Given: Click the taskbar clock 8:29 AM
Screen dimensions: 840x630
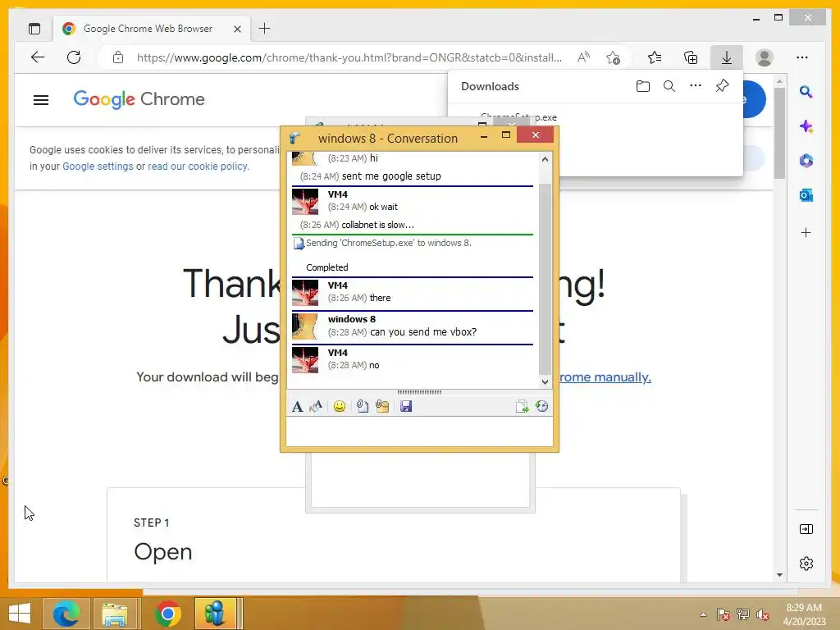Looking at the screenshot, I should pos(804,614).
